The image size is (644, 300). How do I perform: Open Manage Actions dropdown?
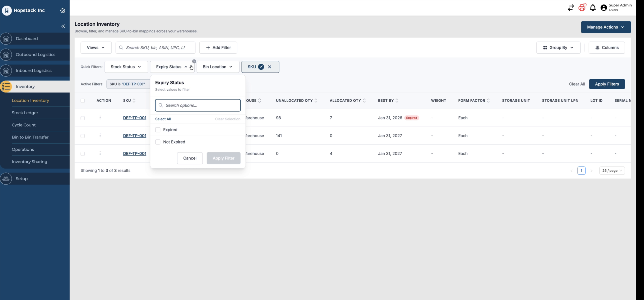click(x=606, y=27)
